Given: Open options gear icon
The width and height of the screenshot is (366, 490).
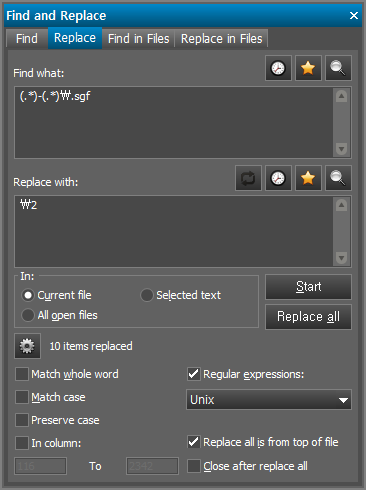Looking at the screenshot, I should (27, 346).
